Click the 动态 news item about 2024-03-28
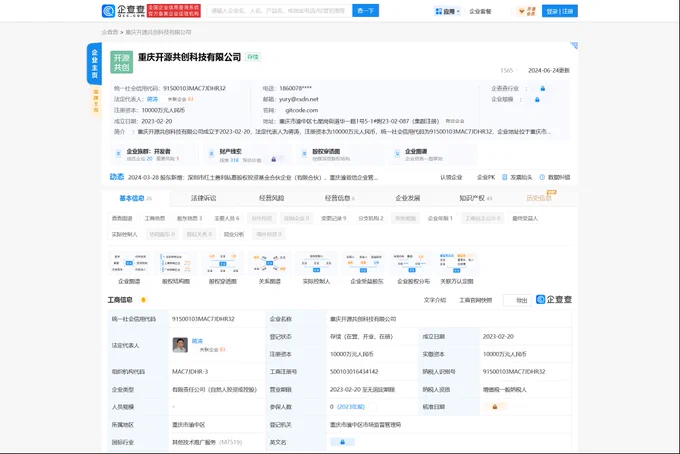The width and height of the screenshot is (680, 454). pos(253,177)
